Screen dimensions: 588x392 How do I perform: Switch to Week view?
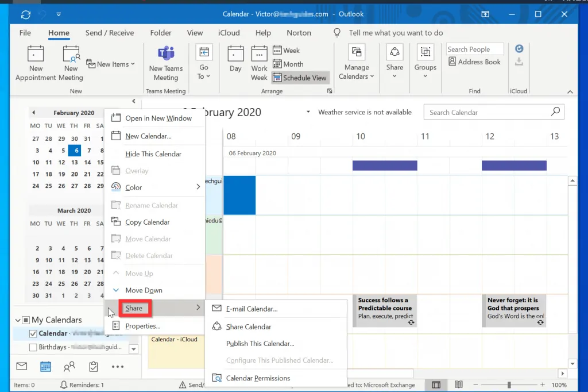click(x=286, y=51)
